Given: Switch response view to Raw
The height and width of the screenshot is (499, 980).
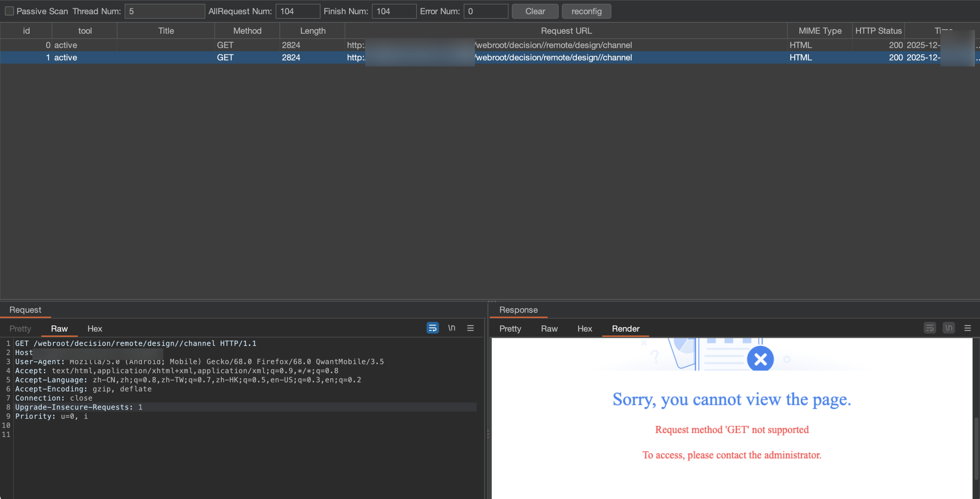Looking at the screenshot, I should click(549, 328).
